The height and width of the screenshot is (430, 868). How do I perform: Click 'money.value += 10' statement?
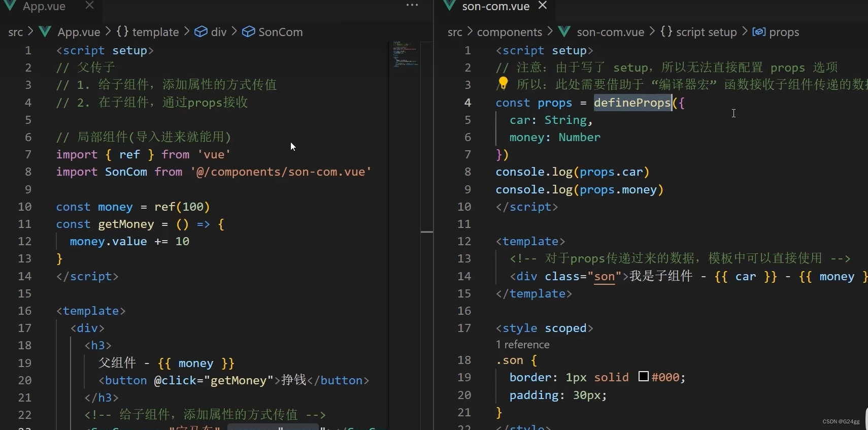[x=129, y=241]
